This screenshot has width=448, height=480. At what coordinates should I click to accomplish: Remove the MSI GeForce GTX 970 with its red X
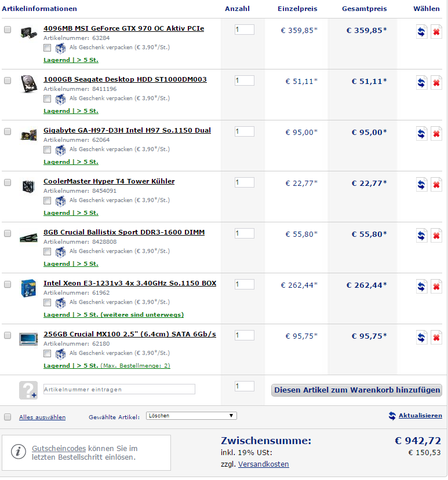click(x=436, y=31)
